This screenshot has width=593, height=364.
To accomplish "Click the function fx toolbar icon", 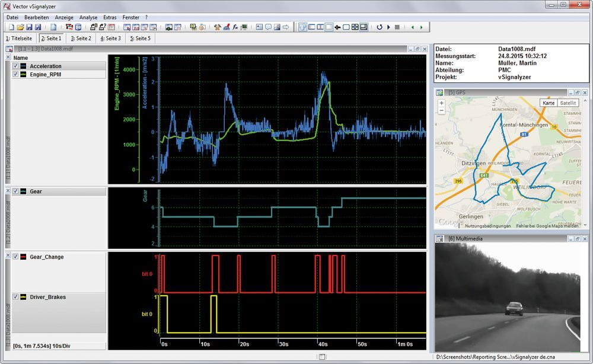I will pos(235,27).
